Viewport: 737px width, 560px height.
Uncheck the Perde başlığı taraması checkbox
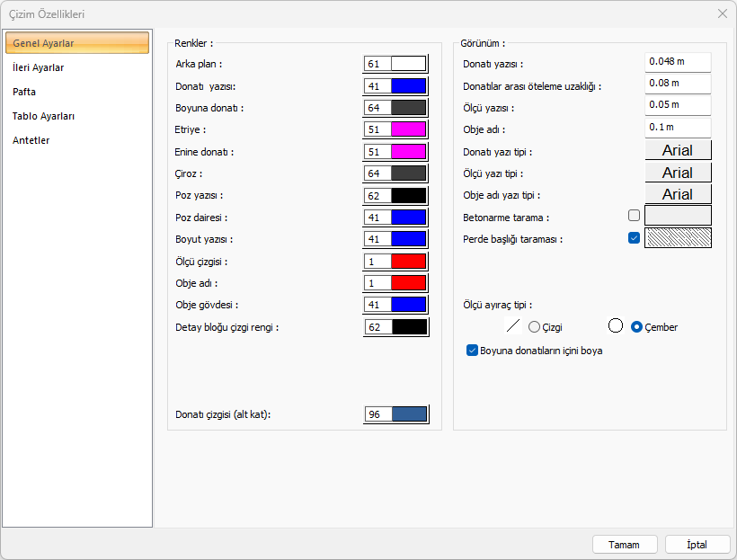(635, 238)
